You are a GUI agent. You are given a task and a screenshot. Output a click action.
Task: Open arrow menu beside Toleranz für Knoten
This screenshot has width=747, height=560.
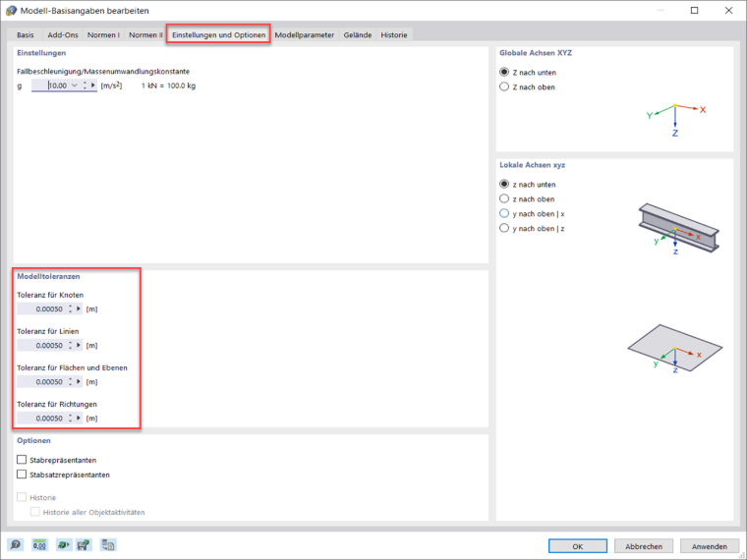(79, 308)
